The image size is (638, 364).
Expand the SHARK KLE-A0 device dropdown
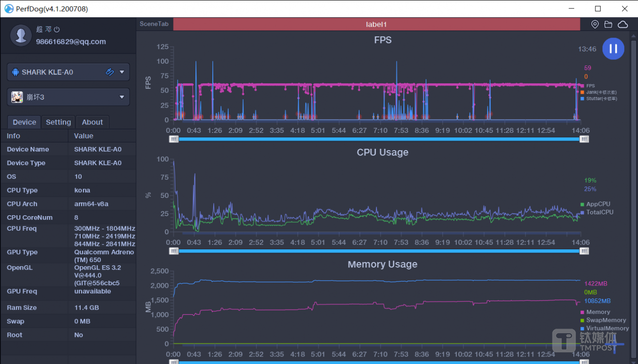(121, 72)
